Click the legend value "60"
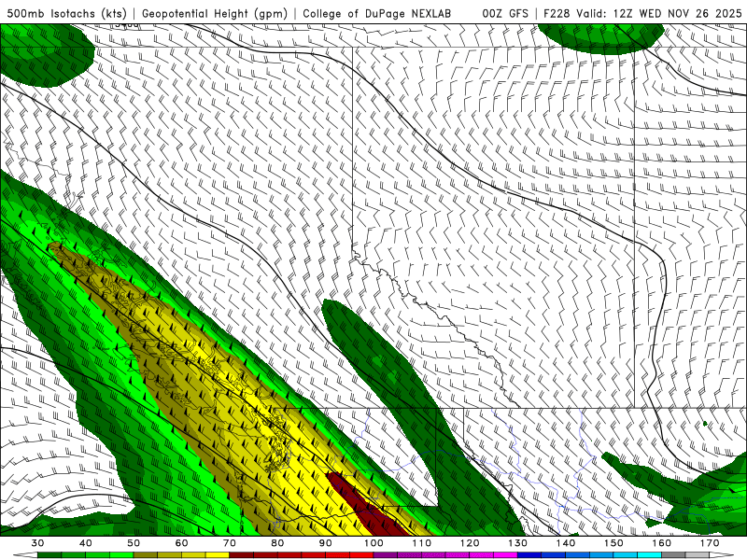 tap(181, 543)
